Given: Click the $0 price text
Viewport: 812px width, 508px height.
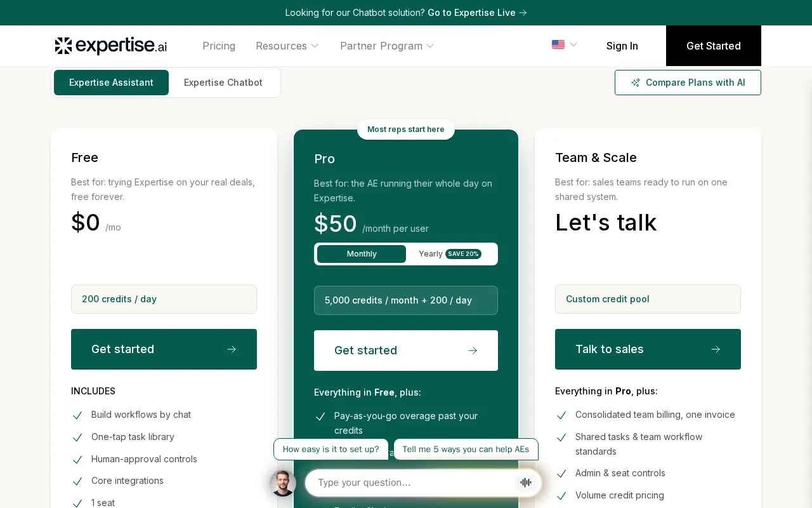Looking at the screenshot, I should 86,222.
